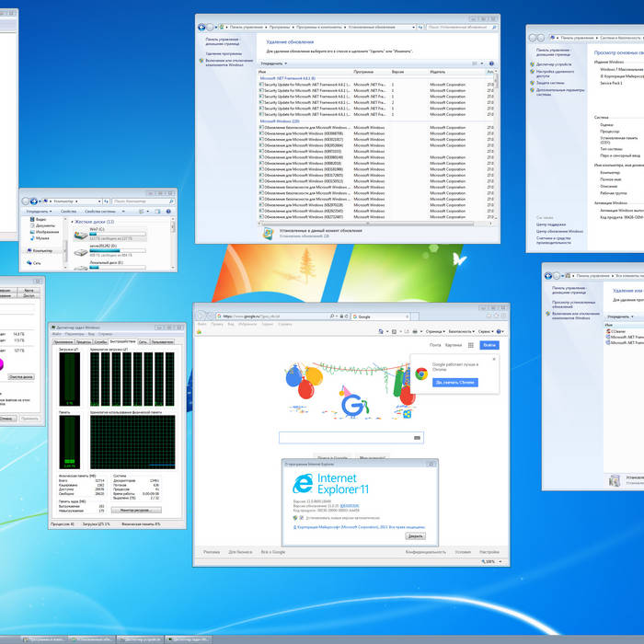This screenshot has height=644, width=644.
Task: Open Упорядочить dropdown in the Computer window
Action: tap(39, 212)
